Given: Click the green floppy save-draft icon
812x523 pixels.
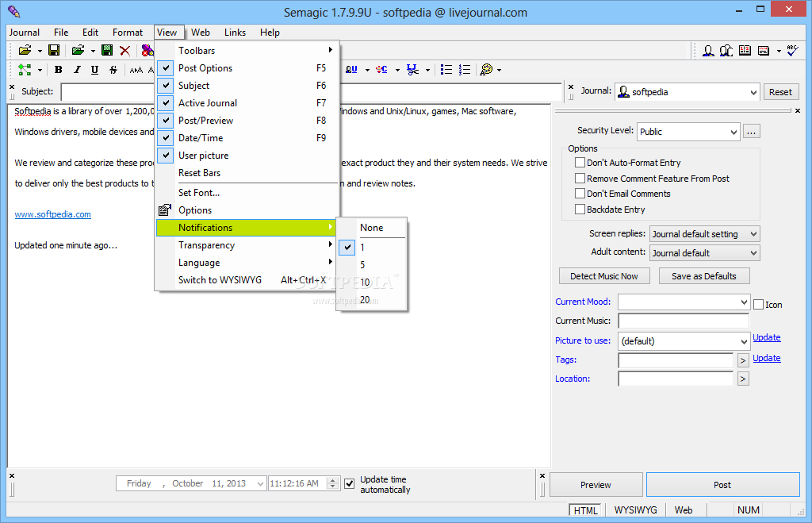Looking at the screenshot, I should pos(107,50).
